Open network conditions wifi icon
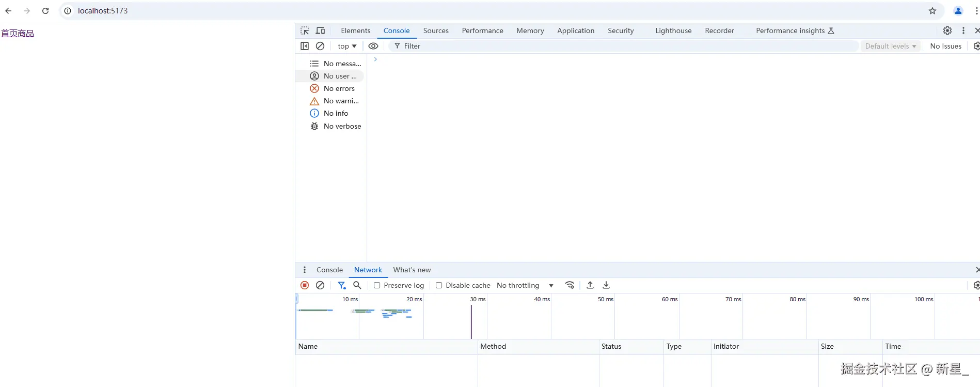 [x=570, y=285]
